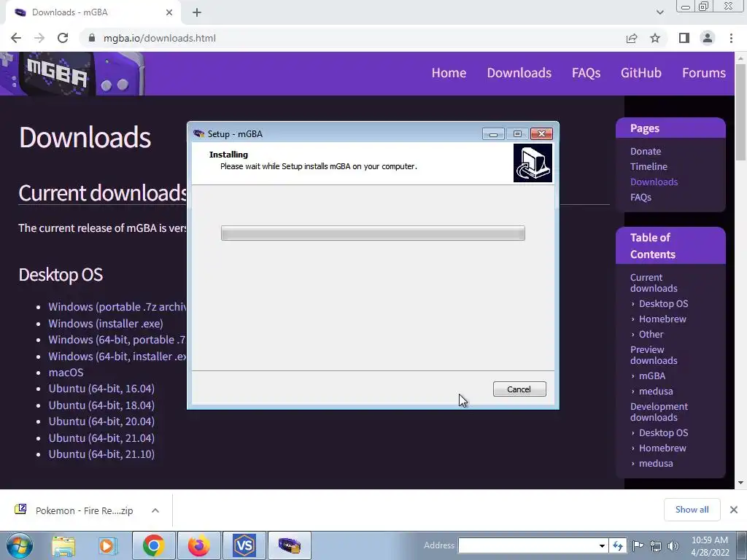Open the network tray icon
The width and height of the screenshot is (747, 560).
(x=656, y=546)
